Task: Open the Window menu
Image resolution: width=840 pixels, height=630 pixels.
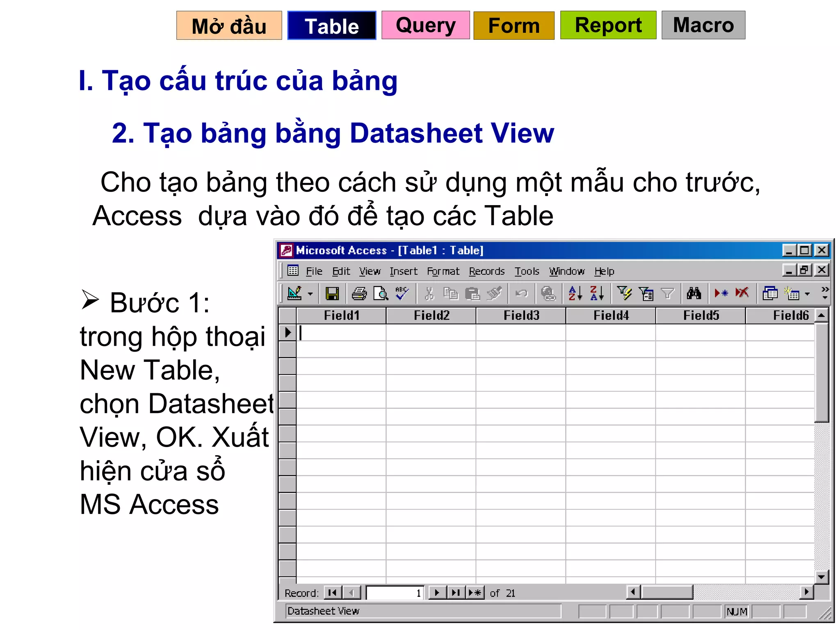Action: tap(567, 271)
